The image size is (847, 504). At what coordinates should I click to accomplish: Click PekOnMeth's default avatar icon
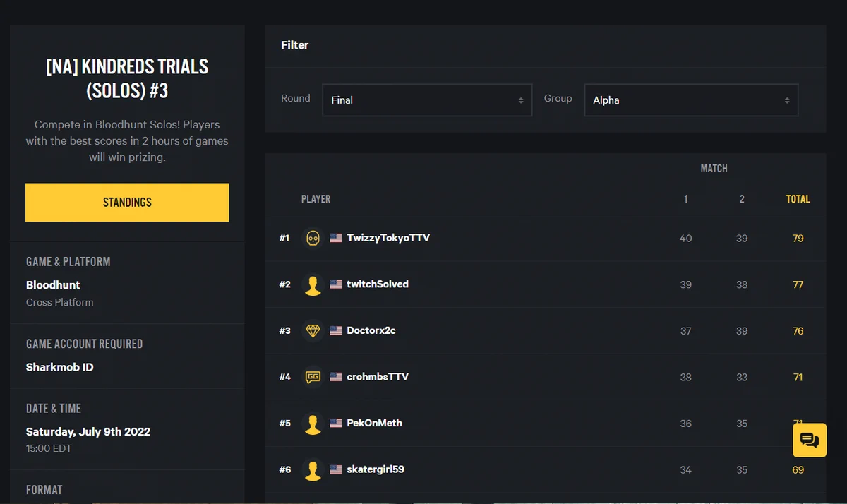click(313, 424)
